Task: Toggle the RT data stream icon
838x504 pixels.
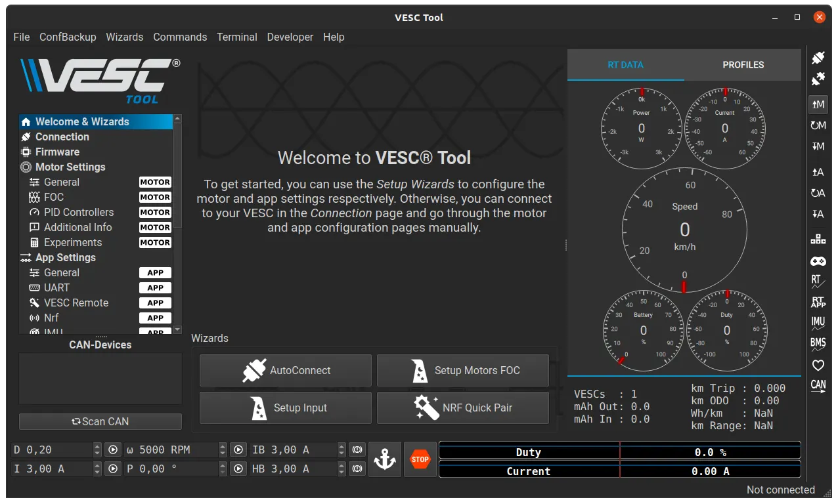Action: [x=818, y=282]
